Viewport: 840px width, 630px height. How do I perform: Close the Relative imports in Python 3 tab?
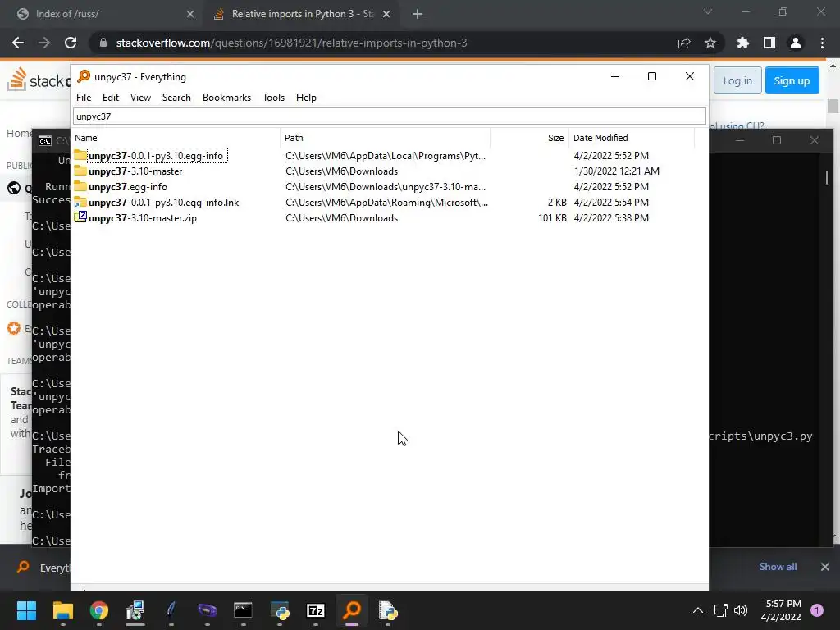coord(386,14)
